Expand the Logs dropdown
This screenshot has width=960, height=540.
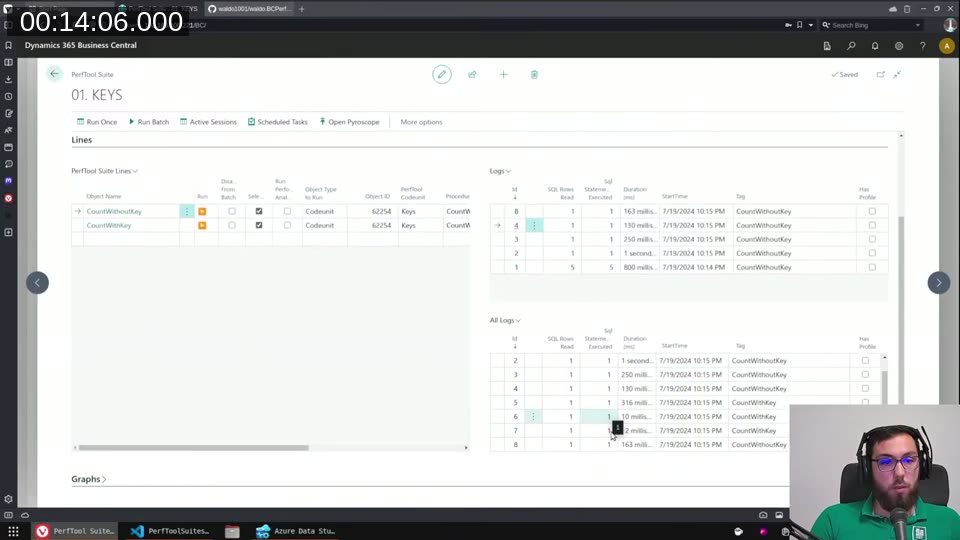(500, 171)
